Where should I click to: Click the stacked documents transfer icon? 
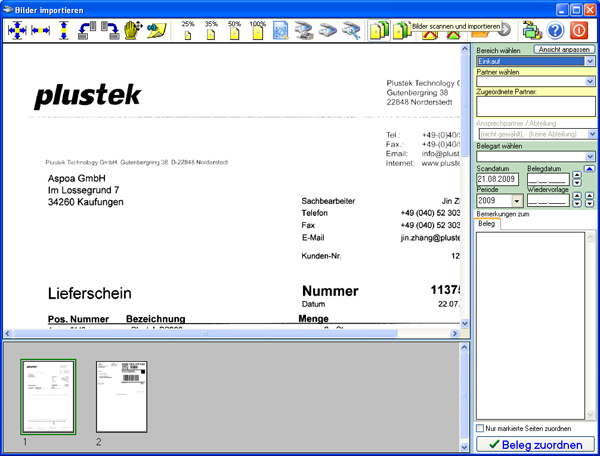532,31
